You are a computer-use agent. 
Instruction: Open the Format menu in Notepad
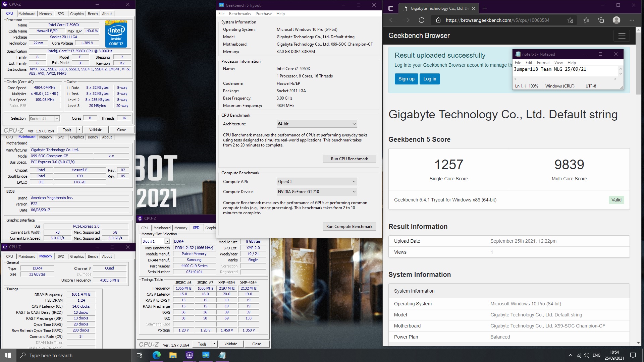point(543,63)
